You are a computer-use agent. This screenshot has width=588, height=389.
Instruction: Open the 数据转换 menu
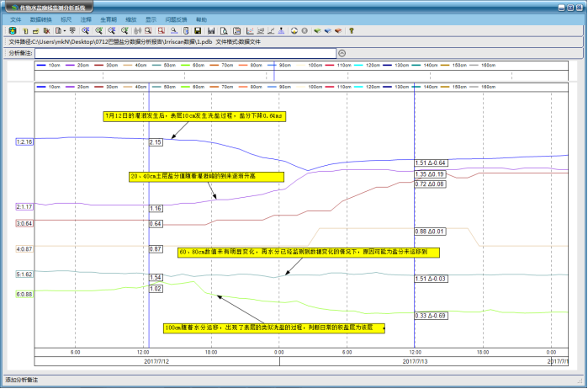[41, 19]
